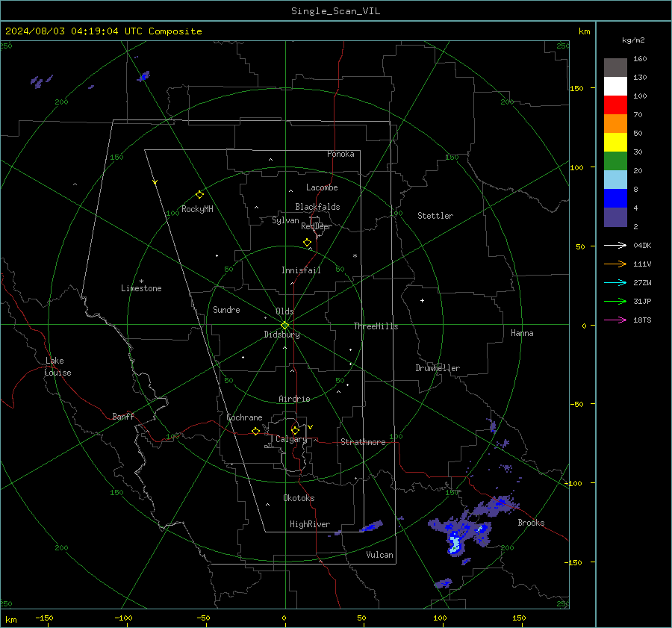This screenshot has width=672, height=628.
Task: Click the Single_Scan_VIL title text
Action: [335, 11]
